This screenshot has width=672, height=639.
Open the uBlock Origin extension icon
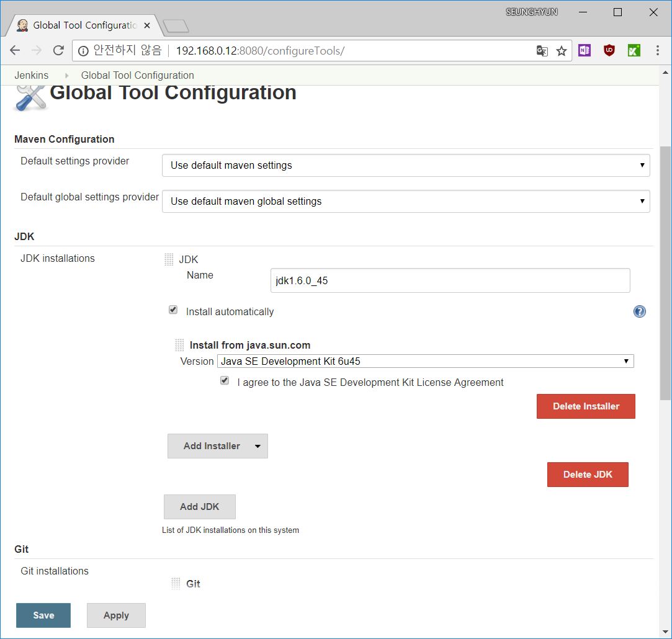[x=609, y=50]
